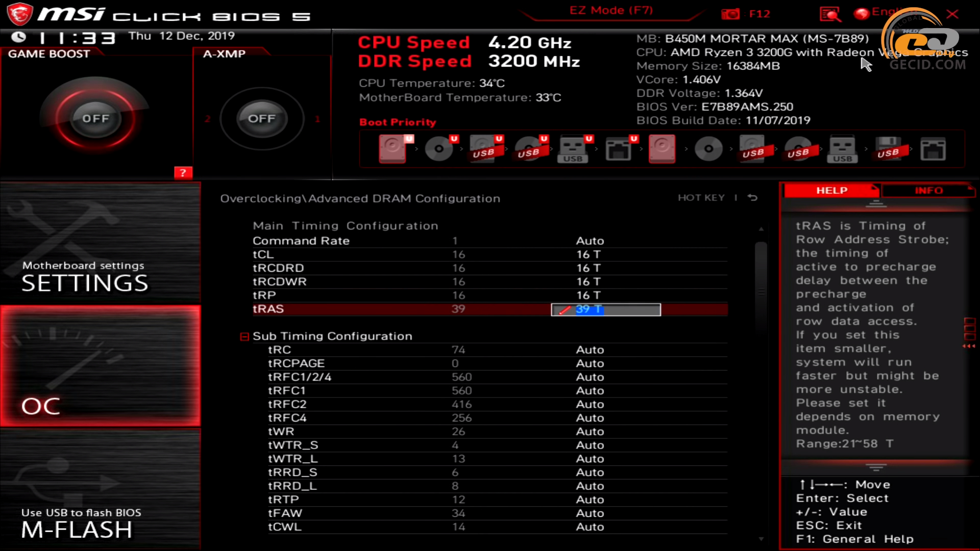Open the tCWL Auto value field
The image size is (980, 551).
(x=590, y=527)
